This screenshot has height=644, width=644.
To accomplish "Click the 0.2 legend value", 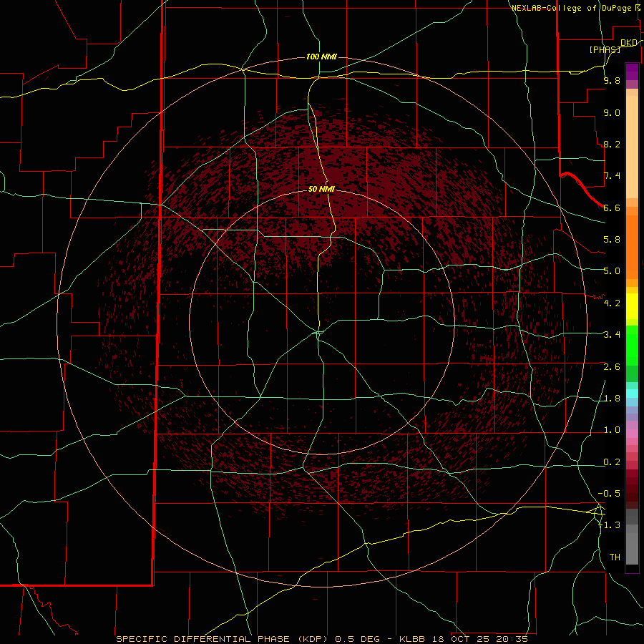I will (612, 462).
